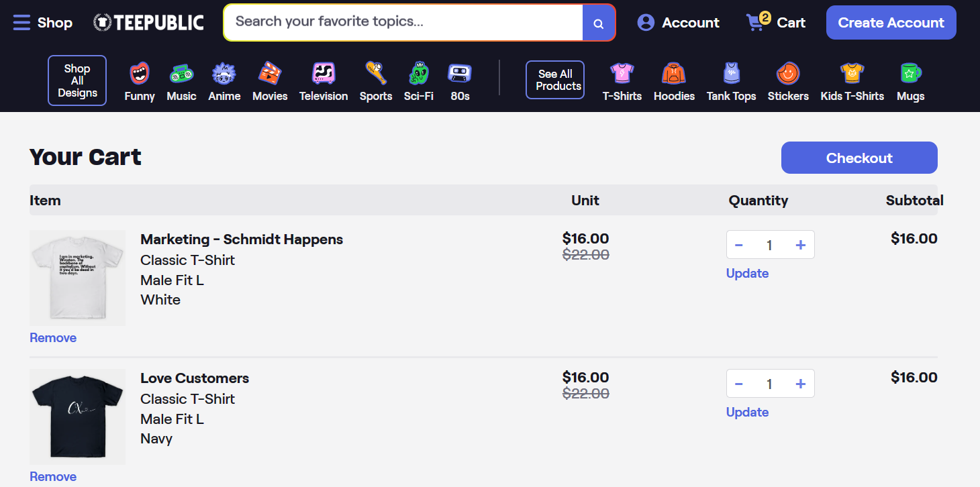The width and height of the screenshot is (980, 487).
Task: Focus the search topics input field
Action: coord(403,22)
